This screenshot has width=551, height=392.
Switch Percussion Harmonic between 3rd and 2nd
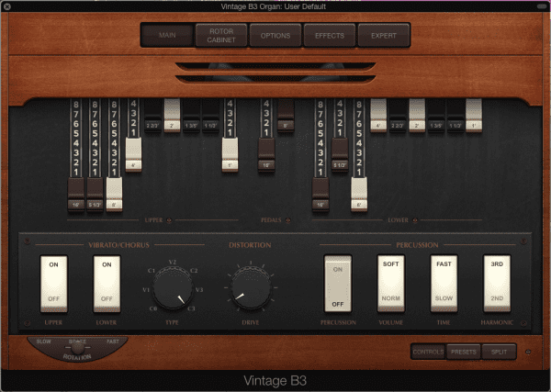coord(498,283)
